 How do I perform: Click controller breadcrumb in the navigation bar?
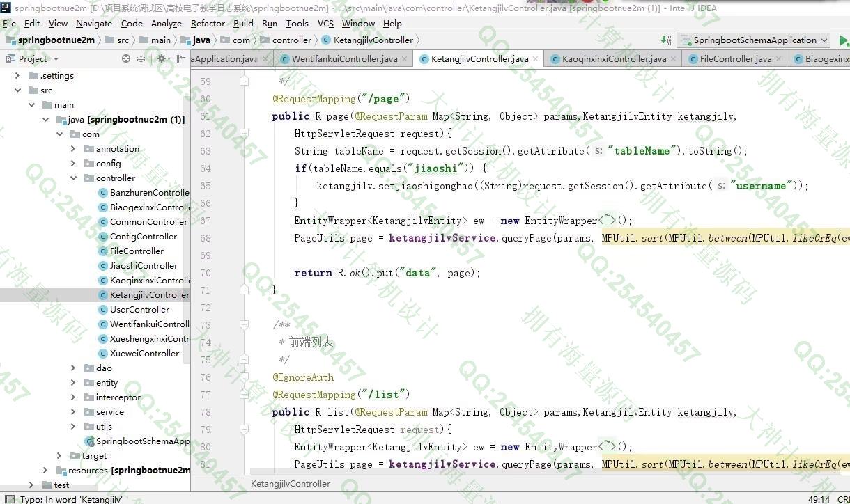(285, 40)
